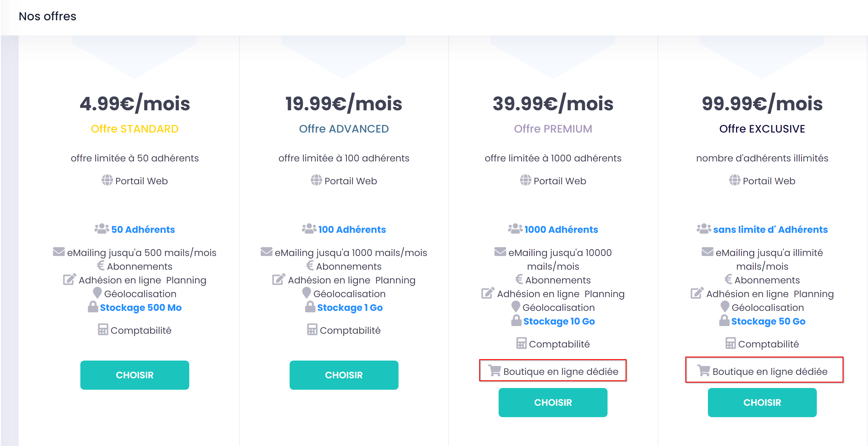Click the euro icon in the ADVANCED offer
Image resolution: width=868 pixels, height=446 pixels.
(310, 265)
